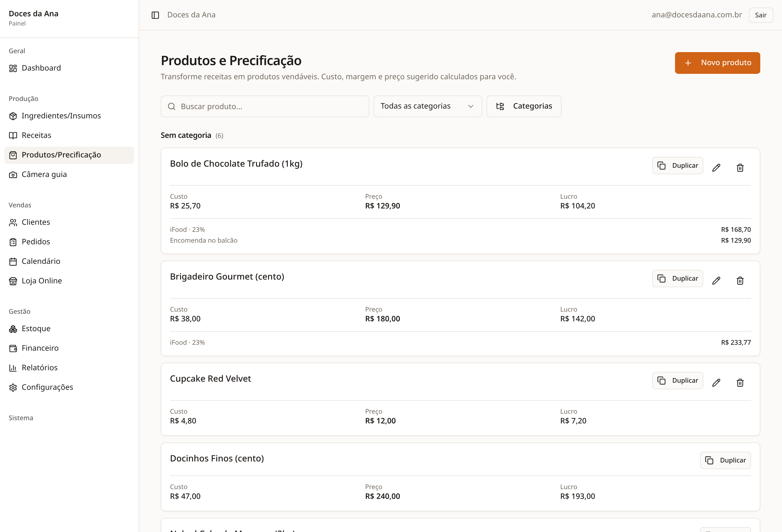Screen dimensions: 782x532
Task: Edit Cupcake Red Velvet pencil icon
Action: (716, 382)
